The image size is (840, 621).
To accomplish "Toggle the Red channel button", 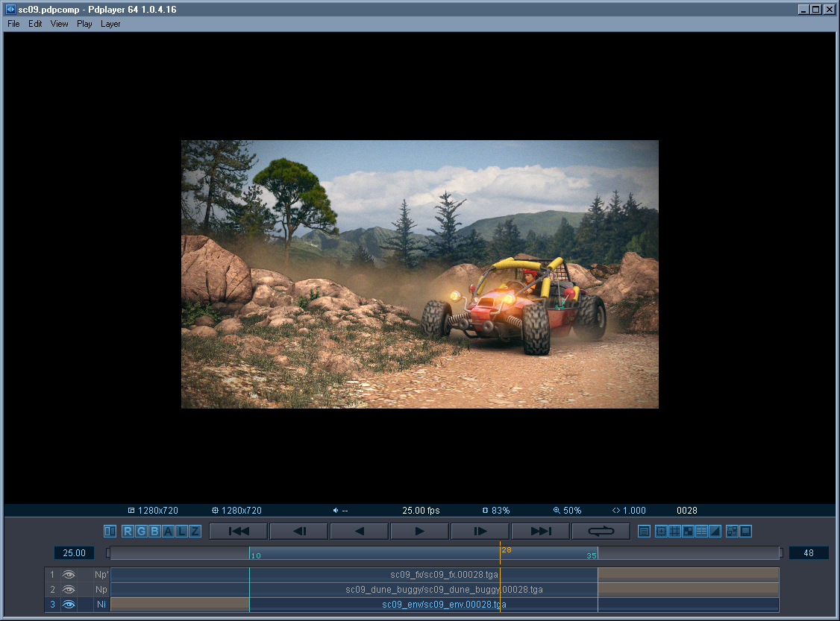I will point(128,531).
